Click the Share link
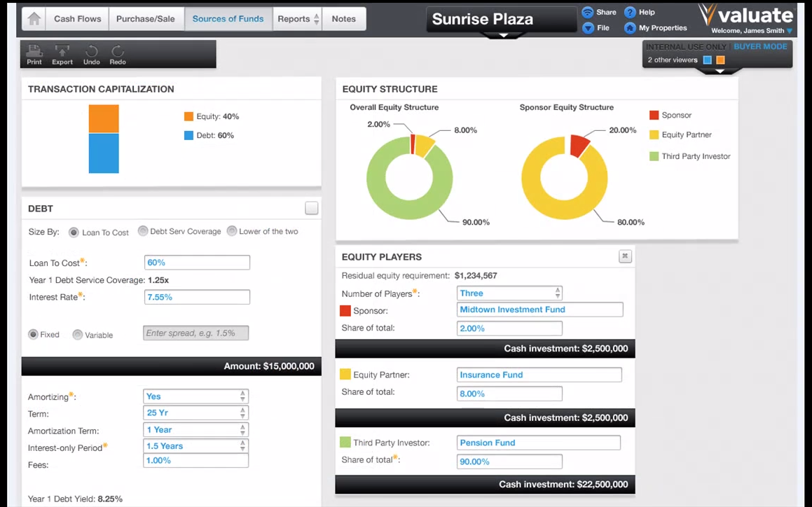The height and width of the screenshot is (507, 812). 607,12
